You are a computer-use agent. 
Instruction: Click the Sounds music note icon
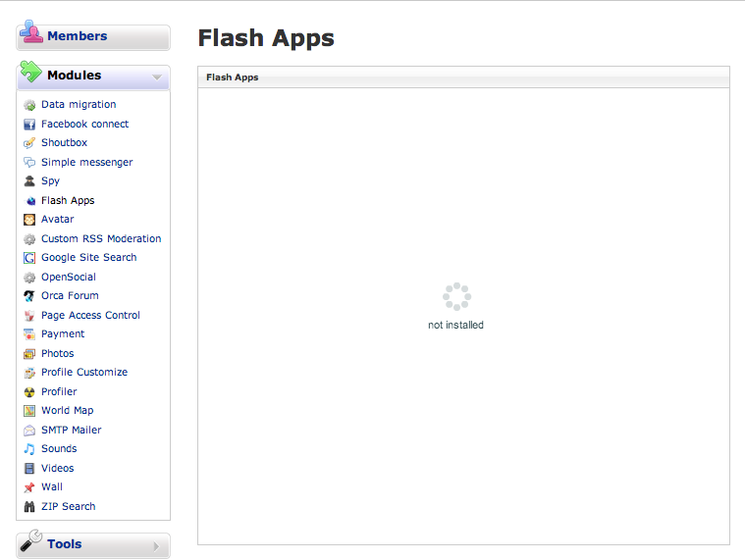pyautogui.click(x=29, y=449)
